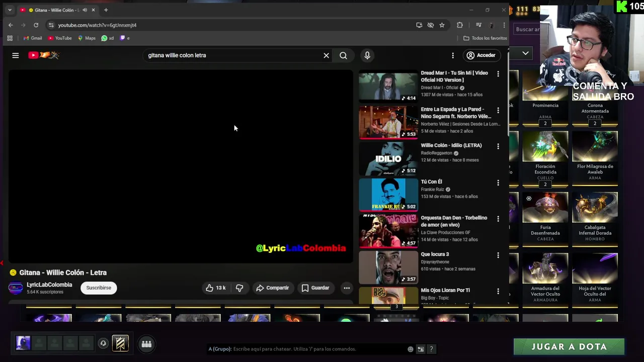Open options for Que locura 3 video
Screen dimensions: 644x362
pos(498,255)
